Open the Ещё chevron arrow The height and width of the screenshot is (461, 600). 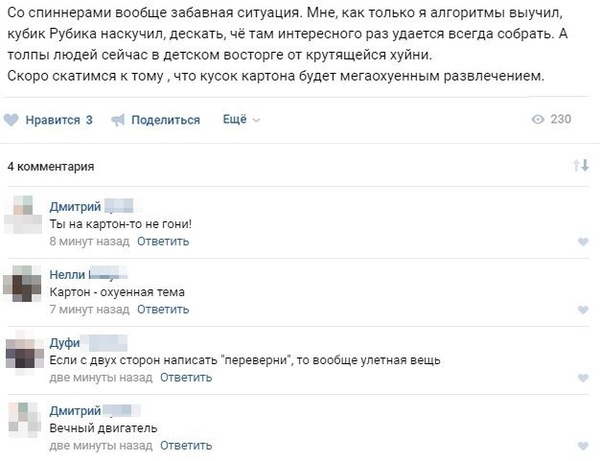click(256, 120)
